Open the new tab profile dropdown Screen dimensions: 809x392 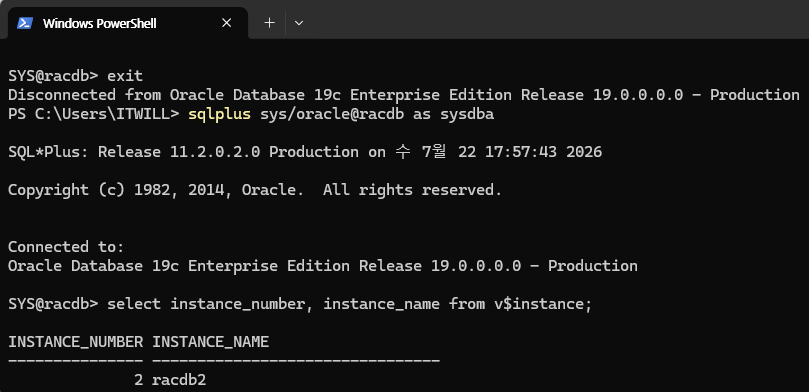pyautogui.click(x=298, y=23)
